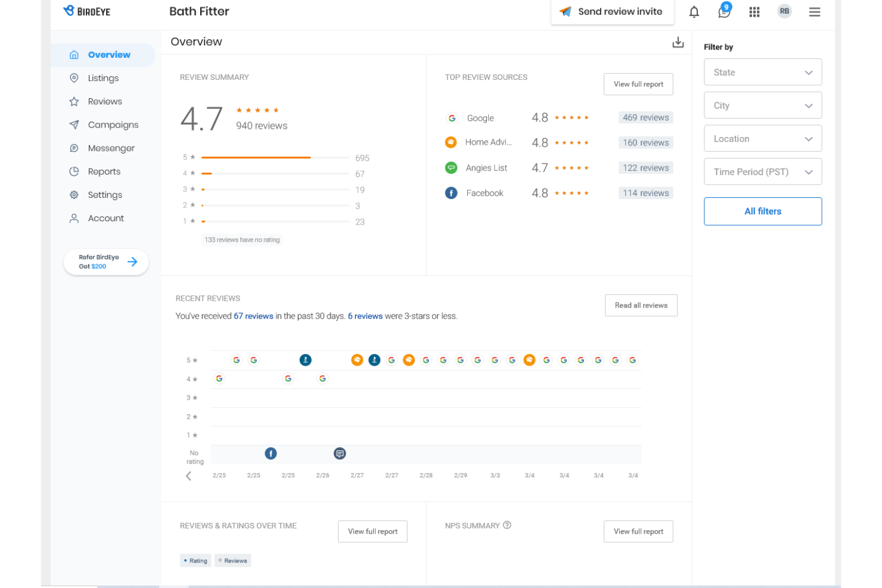The image size is (882, 588).
Task: Open the City filter dropdown
Action: click(x=763, y=105)
